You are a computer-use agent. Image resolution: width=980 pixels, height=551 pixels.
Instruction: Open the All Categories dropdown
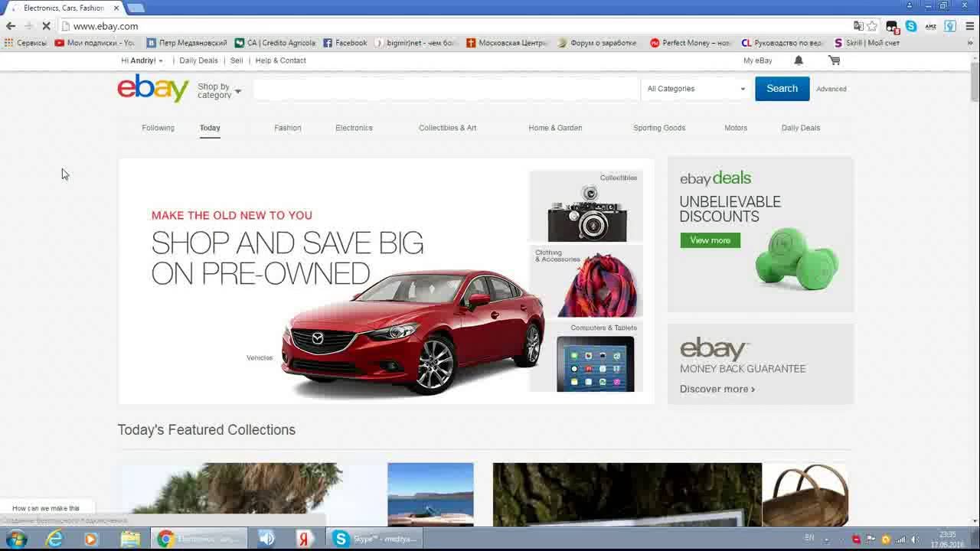click(x=696, y=89)
